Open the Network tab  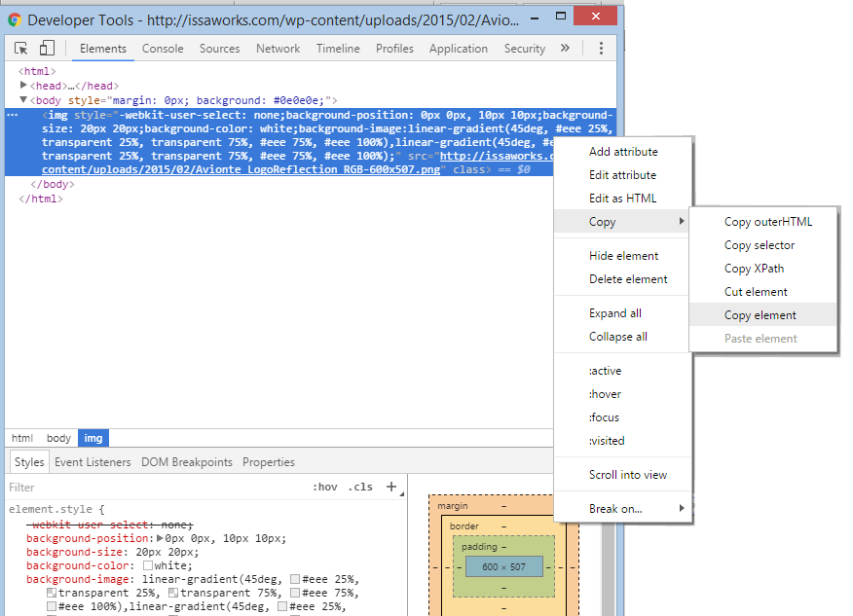[278, 49]
